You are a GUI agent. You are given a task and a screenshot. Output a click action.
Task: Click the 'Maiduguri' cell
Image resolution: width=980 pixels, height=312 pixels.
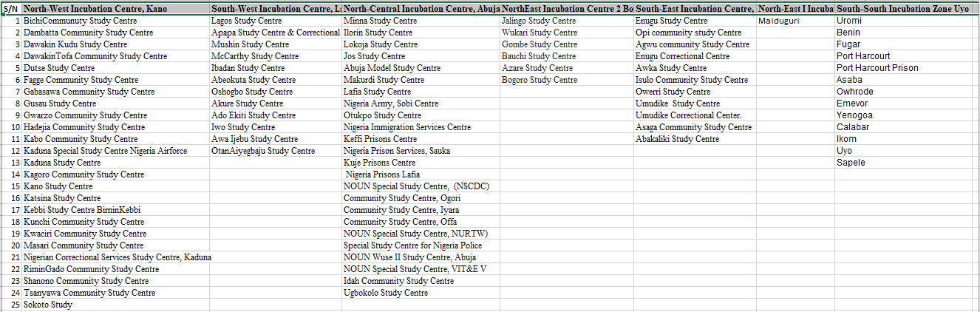pos(795,21)
